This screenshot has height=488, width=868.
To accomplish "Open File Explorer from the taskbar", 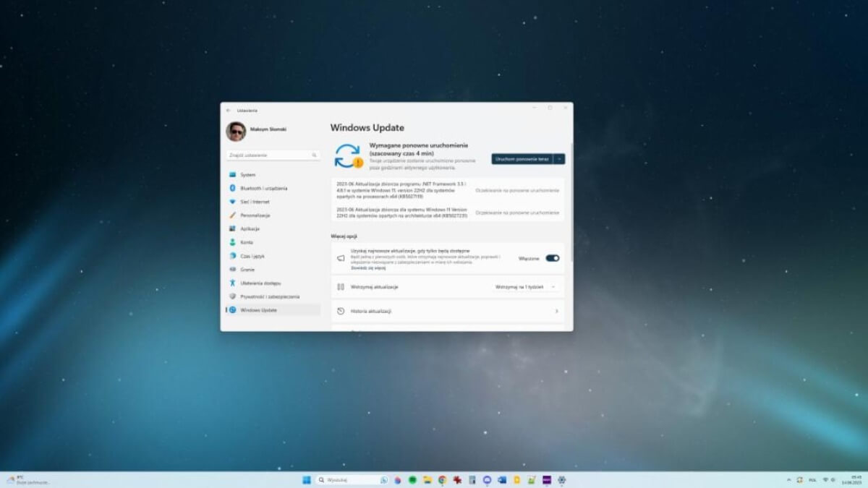I will click(x=427, y=479).
